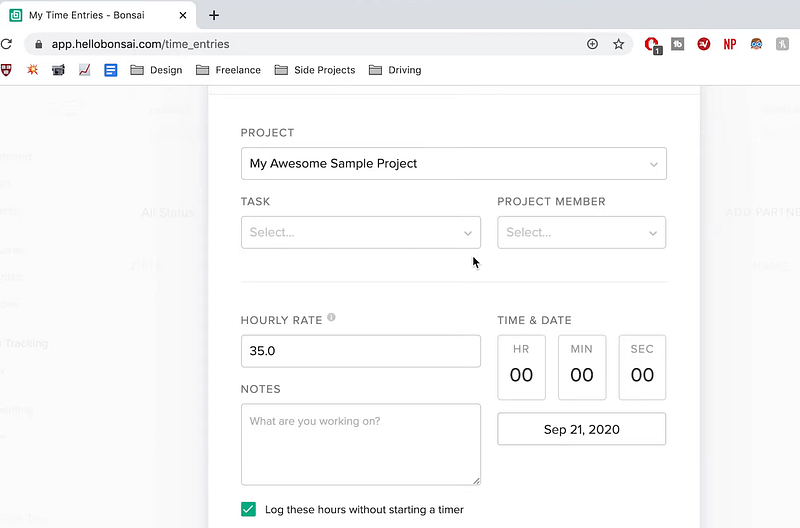Open the Side Projects bookmarks folder

click(314, 70)
